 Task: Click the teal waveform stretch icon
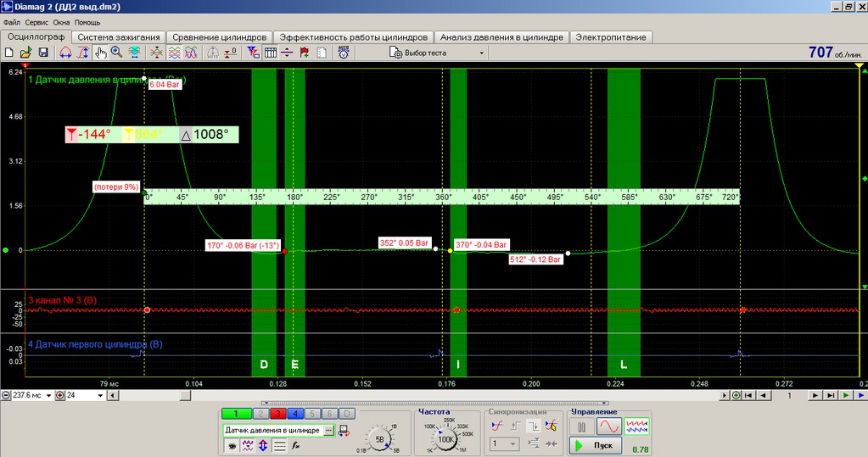pyautogui.click(x=135, y=53)
